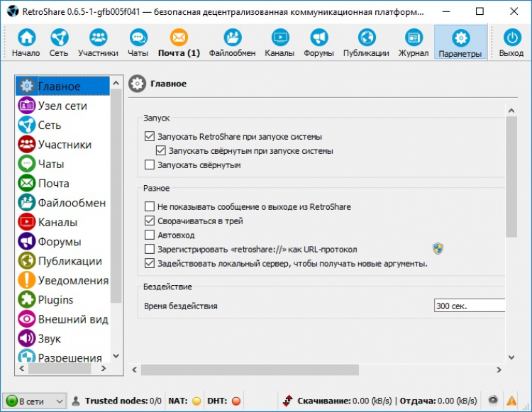532x412 pixels.
Task: Select Внешний вид in the settings sidebar
Action: pyautogui.click(x=62, y=319)
